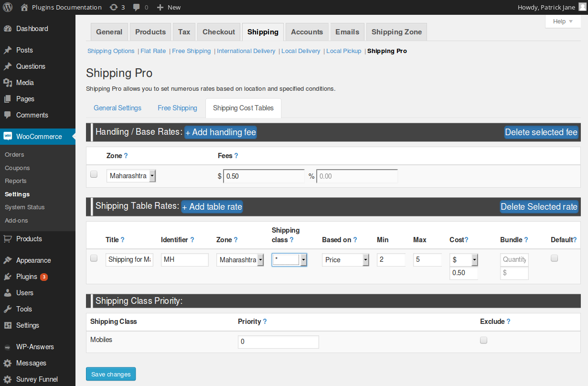
Task: Click the Appearance brush icon in sidebar
Action: pos(8,260)
